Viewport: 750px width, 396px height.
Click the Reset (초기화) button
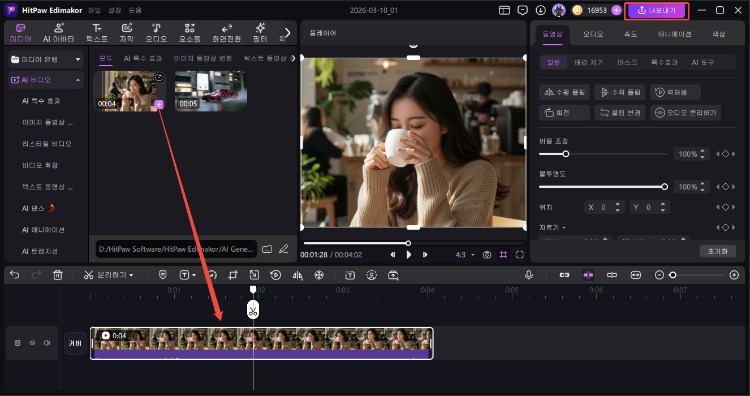tap(717, 251)
